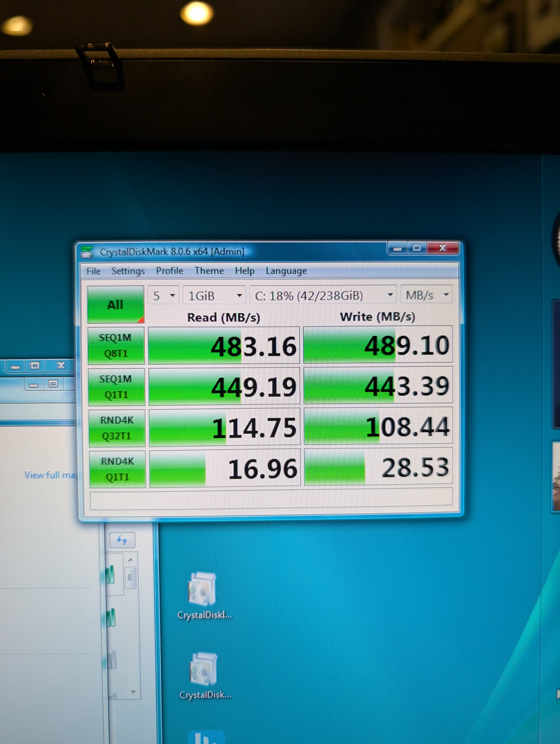Maximize the CrystalDiskMark window
Image resolution: width=560 pixels, height=744 pixels.
coord(417,248)
